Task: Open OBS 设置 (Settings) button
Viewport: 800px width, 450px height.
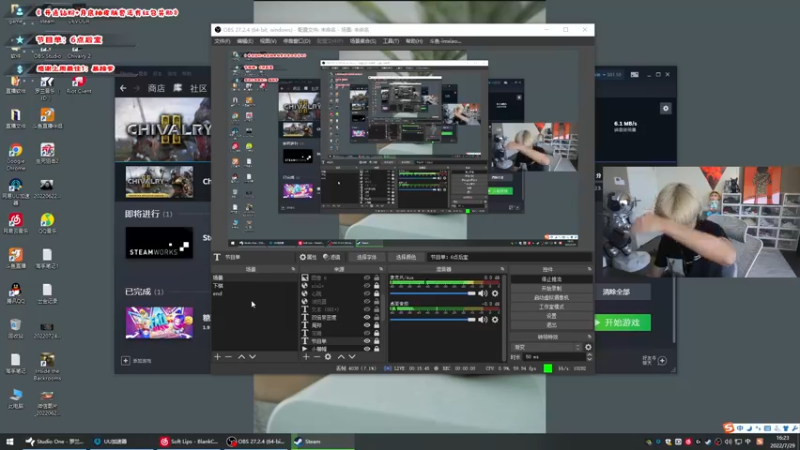Action: tap(551, 316)
